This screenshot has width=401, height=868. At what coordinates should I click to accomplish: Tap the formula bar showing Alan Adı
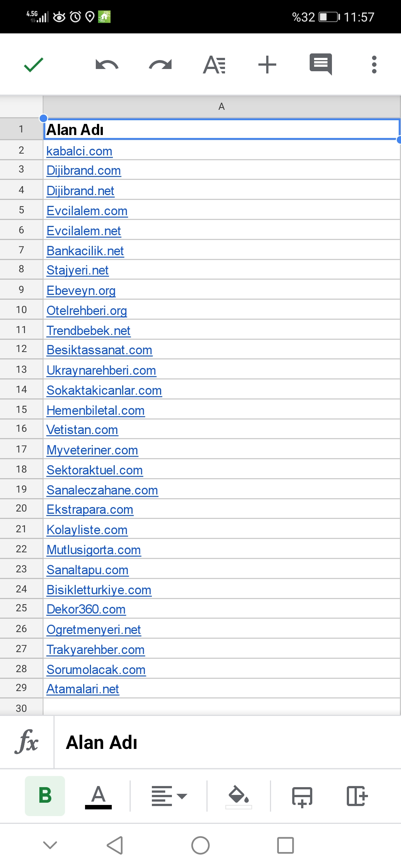[227, 742]
